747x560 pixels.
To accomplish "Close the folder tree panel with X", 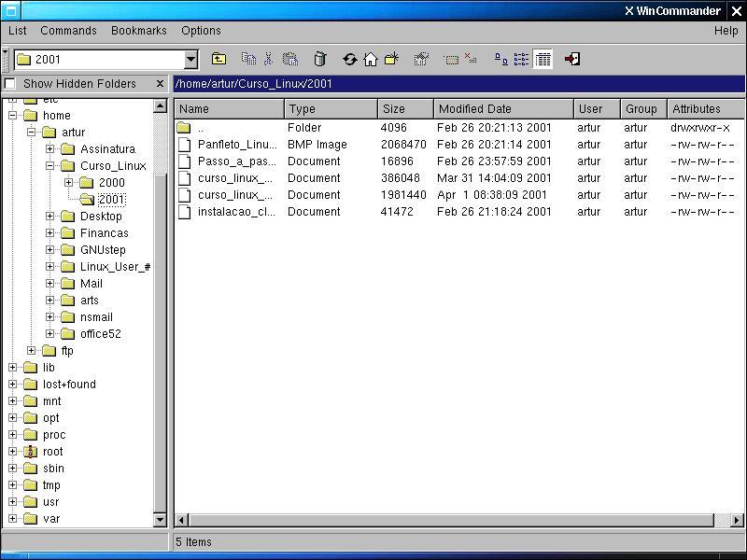I will 160,84.
